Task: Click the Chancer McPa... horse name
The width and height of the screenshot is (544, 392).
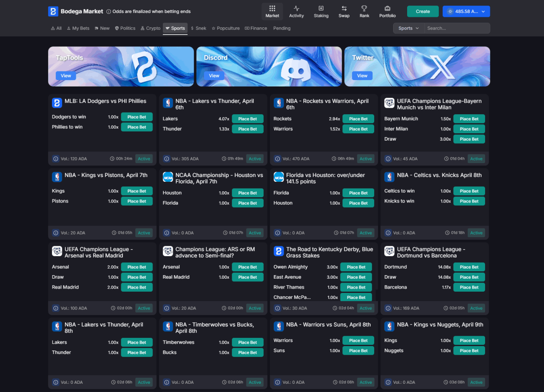Action: click(292, 297)
